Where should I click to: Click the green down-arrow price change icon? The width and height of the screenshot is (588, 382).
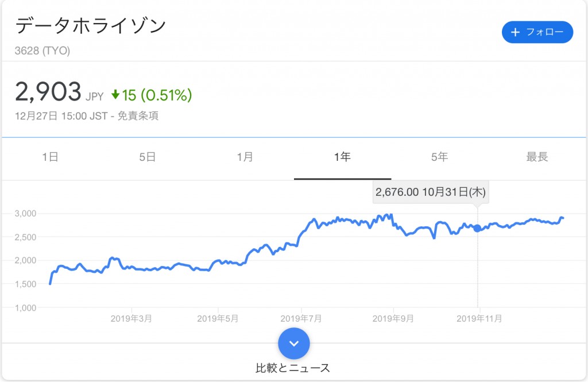tap(115, 95)
